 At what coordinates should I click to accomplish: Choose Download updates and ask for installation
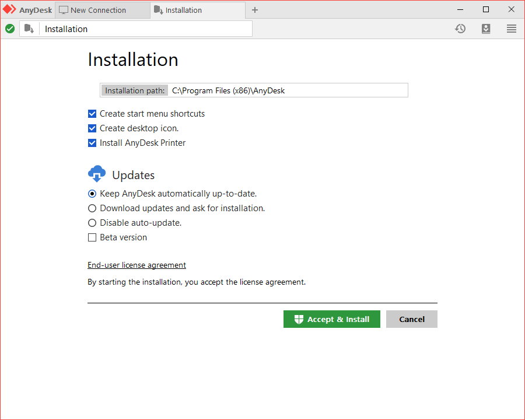[x=92, y=208]
